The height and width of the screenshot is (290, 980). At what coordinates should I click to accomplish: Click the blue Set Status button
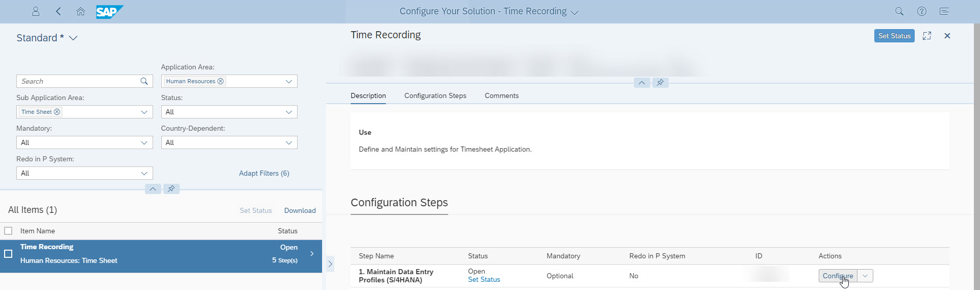pyautogui.click(x=894, y=36)
